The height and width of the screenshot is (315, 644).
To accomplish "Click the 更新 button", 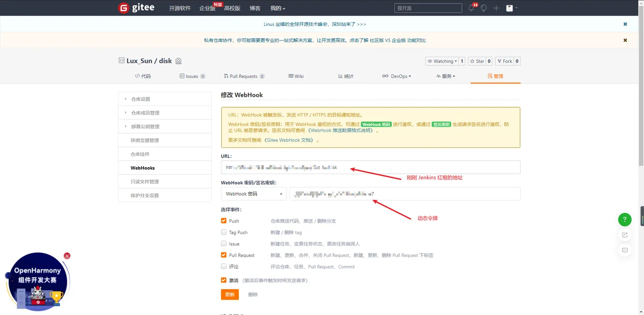I will click(230, 294).
